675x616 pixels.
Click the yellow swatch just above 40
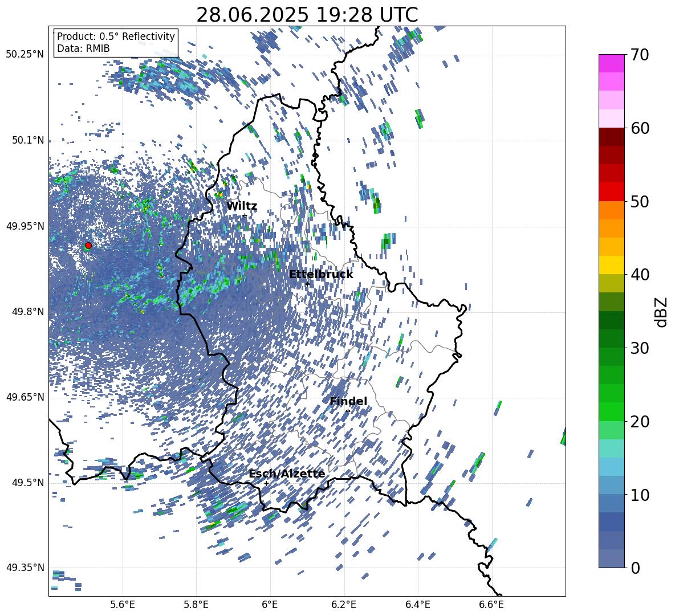click(x=611, y=265)
